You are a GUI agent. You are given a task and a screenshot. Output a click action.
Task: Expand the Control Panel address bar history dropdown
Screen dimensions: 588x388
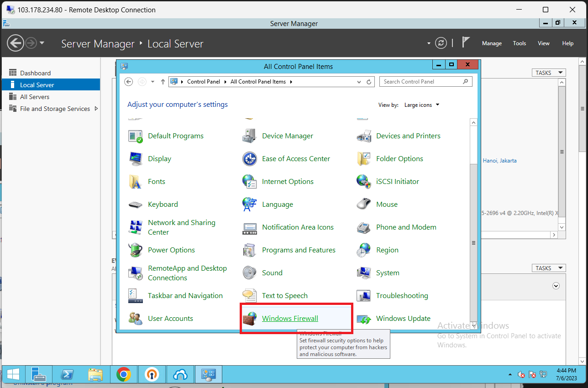tap(359, 82)
